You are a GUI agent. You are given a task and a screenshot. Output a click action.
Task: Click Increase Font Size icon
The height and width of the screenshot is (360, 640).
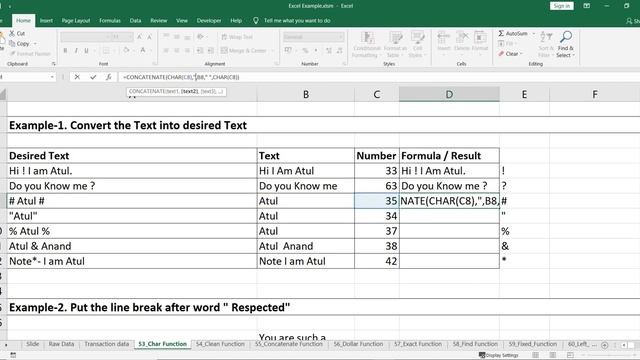click(x=139, y=37)
